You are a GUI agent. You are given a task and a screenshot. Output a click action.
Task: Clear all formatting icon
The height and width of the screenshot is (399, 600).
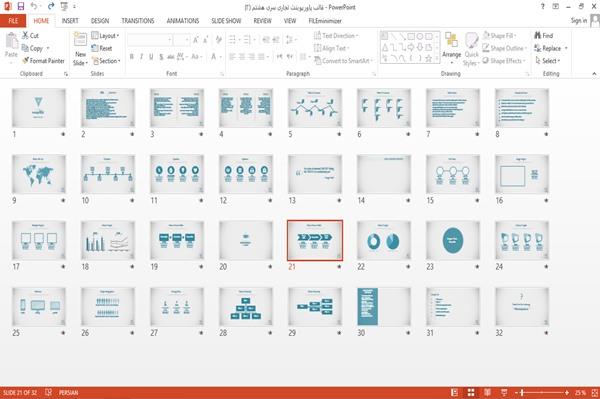click(x=218, y=39)
